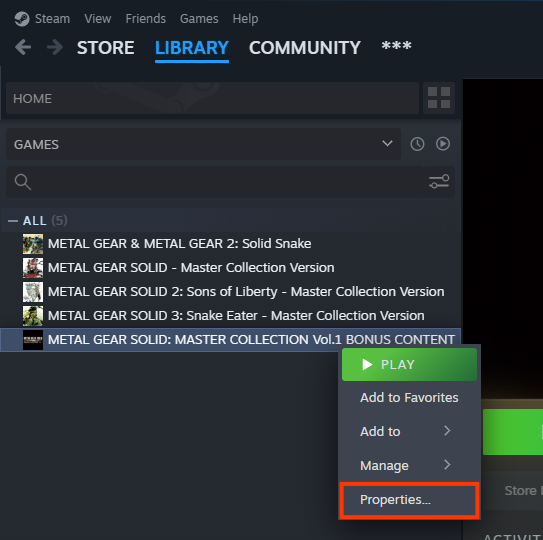Choose Add to Favorites
The width and height of the screenshot is (543, 540).
(409, 398)
